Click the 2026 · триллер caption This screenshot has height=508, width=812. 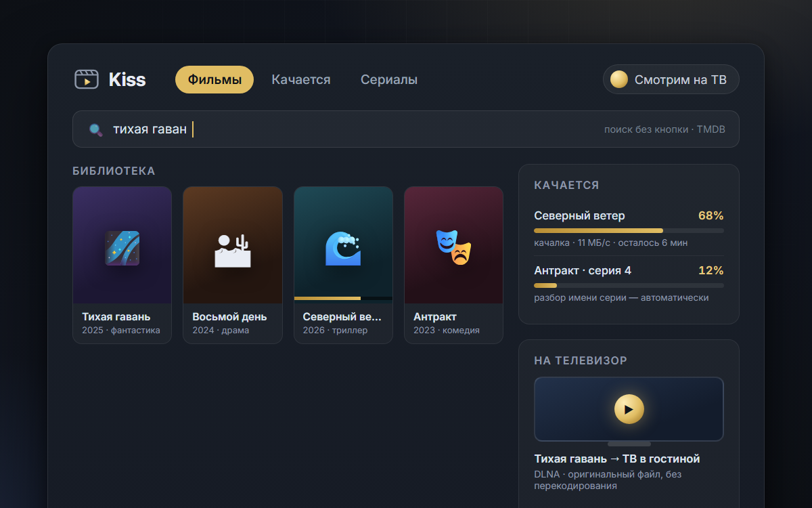click(x=335, y=330)
